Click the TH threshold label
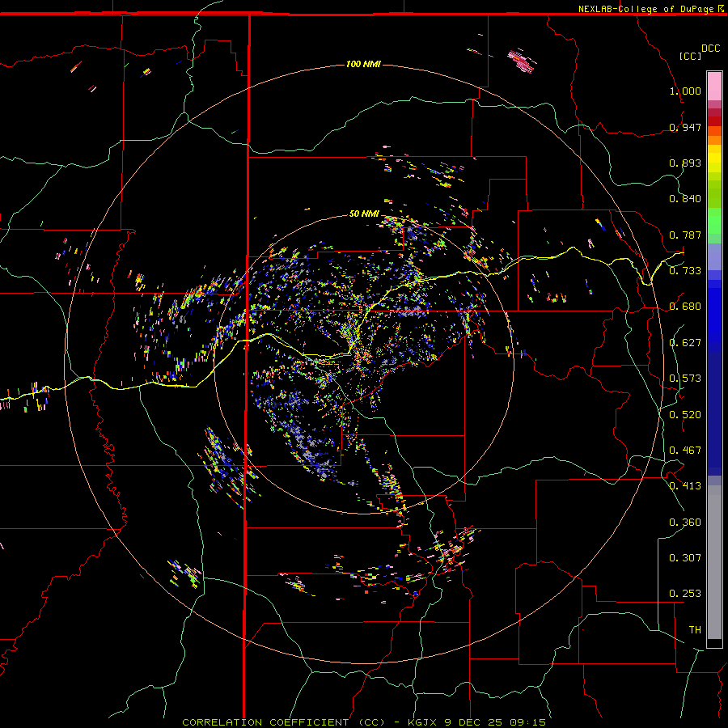The width and height of the screenshot is (728, 728). 695,629
